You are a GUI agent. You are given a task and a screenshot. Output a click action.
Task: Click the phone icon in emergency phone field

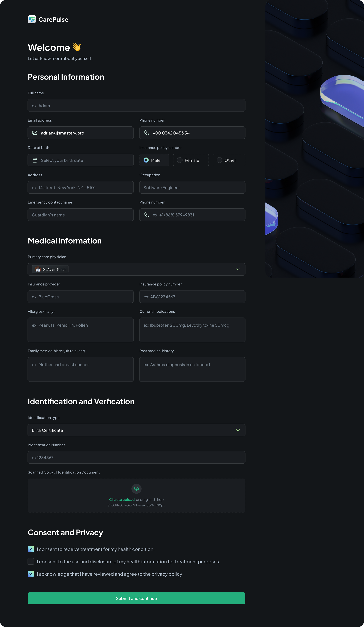pyautogui.click(x=147, y=215)
